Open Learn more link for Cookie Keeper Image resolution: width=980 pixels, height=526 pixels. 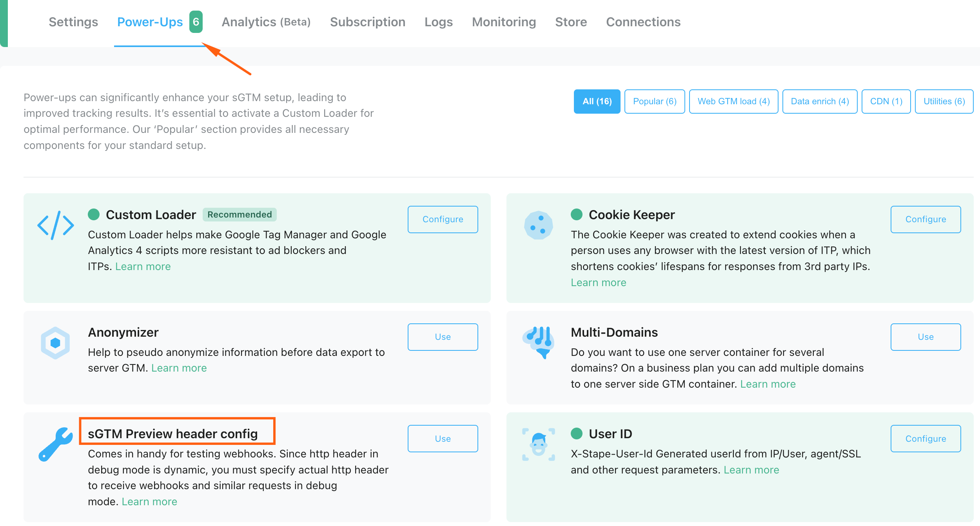tap(599, 283)
